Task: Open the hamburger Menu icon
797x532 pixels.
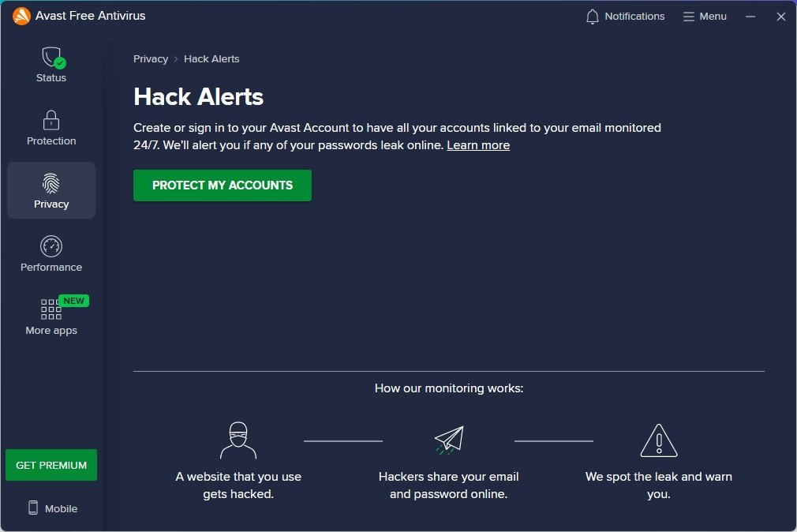Action: point(688,17)
